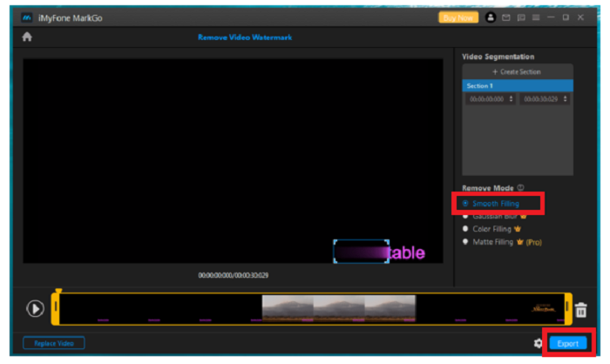610x364 pixels.
Task: Open the mail icon in title bar
Action: tap(505, 17)
